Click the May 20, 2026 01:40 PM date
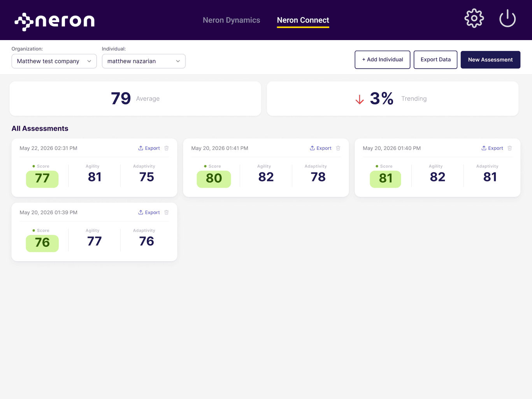Screen dimensions: 532x399 click(392, 148)
